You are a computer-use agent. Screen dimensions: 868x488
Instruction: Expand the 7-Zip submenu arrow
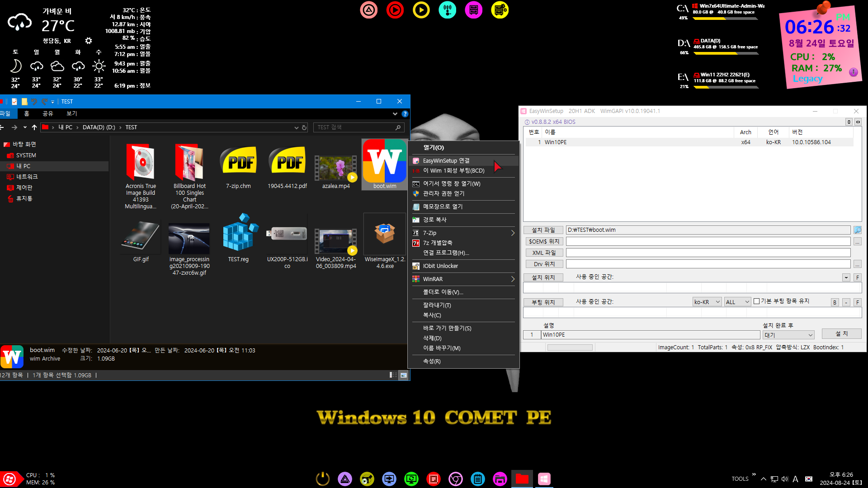513,233
